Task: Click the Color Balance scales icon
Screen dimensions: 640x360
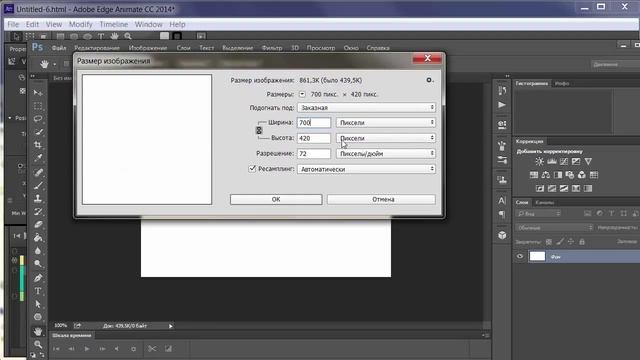Action: [546, 175]
